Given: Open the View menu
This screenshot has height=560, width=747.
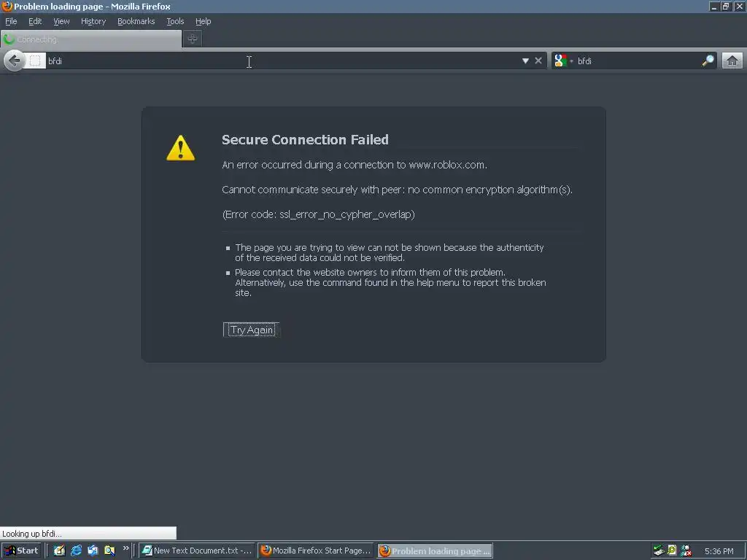Looking at the screenshot, I should pos(61,21).
